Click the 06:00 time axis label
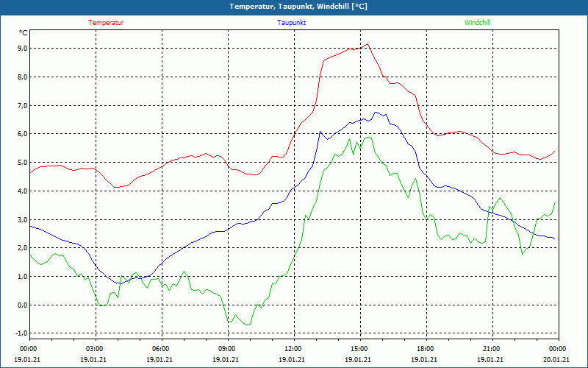This screenshot has height=368, width=588. [162, 349]
